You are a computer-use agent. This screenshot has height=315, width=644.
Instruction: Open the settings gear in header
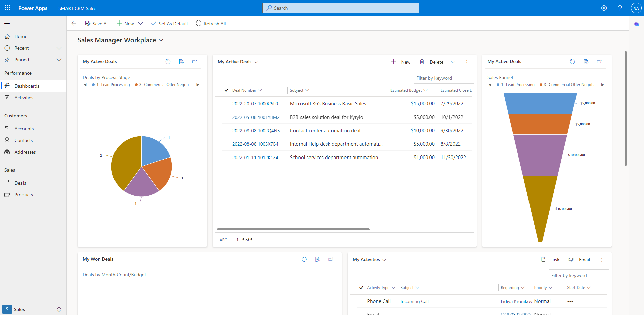coord(604,8)
